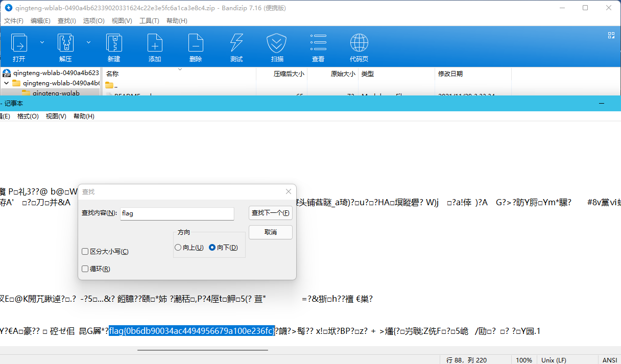Open the 视图(V) menu in Bandizip
Screen dimensions: 621x364
pos(122,20)
